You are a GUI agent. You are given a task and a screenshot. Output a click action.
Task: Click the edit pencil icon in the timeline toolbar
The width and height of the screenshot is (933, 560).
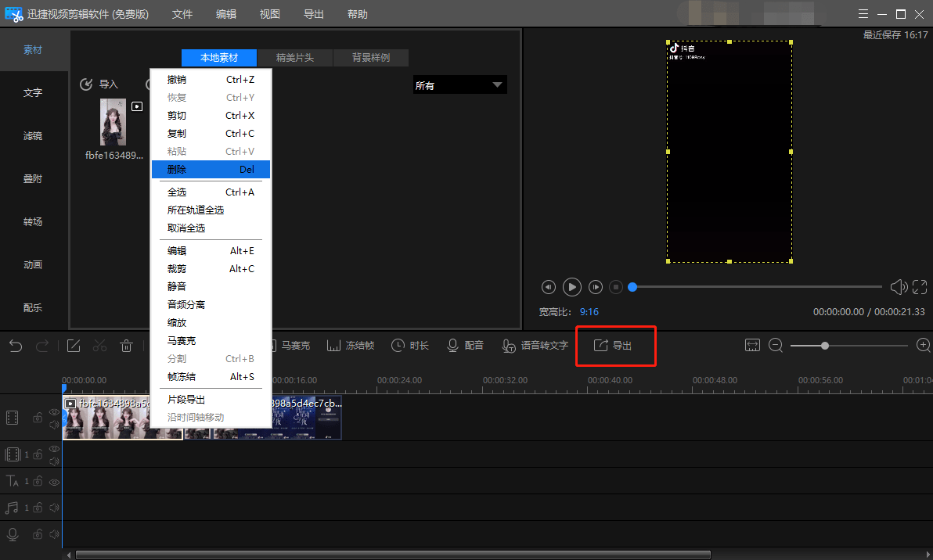[x=74, y=346]
